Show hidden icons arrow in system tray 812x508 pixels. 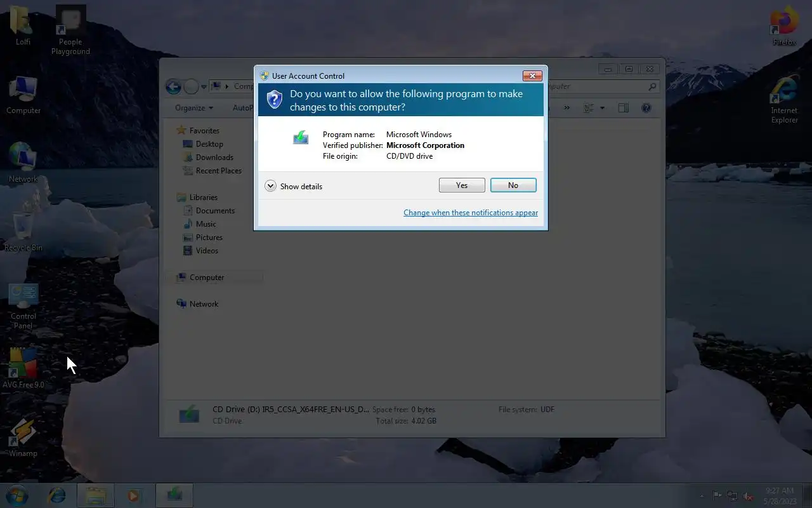[702, 496]
